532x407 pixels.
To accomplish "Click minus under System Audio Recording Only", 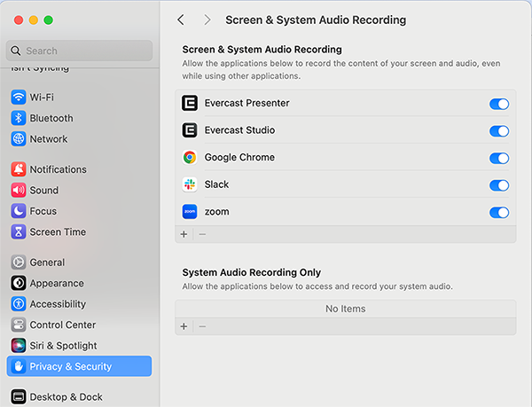I will point(202,326).
